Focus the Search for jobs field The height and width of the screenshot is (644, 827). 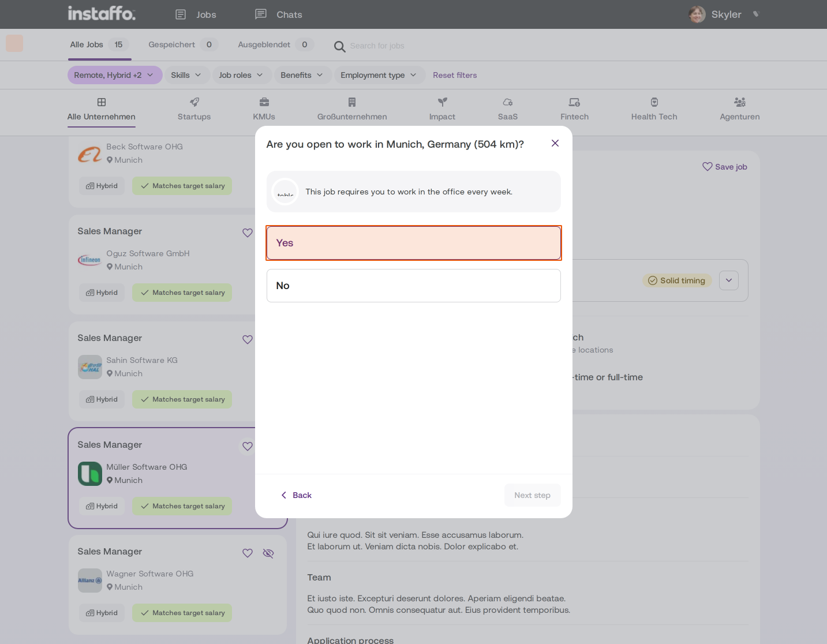[377, 46]
